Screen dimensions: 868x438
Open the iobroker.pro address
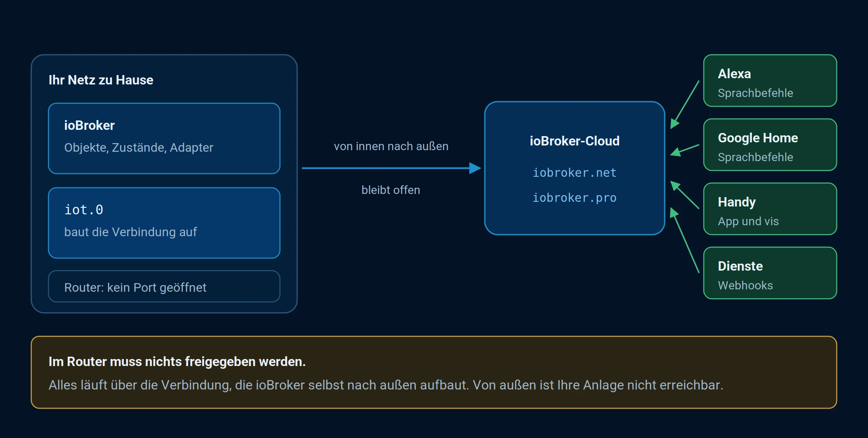[x=574, y=198]
